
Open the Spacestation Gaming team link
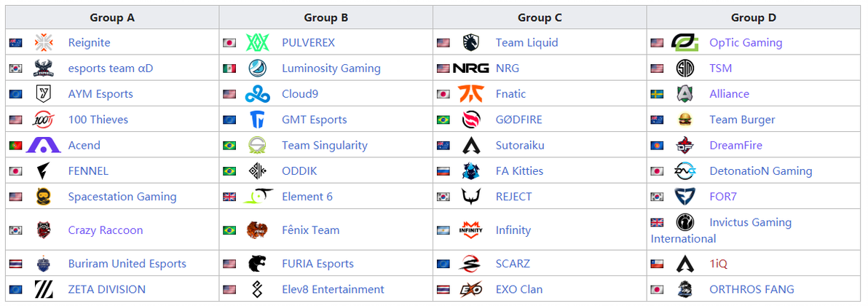[122, 197]
